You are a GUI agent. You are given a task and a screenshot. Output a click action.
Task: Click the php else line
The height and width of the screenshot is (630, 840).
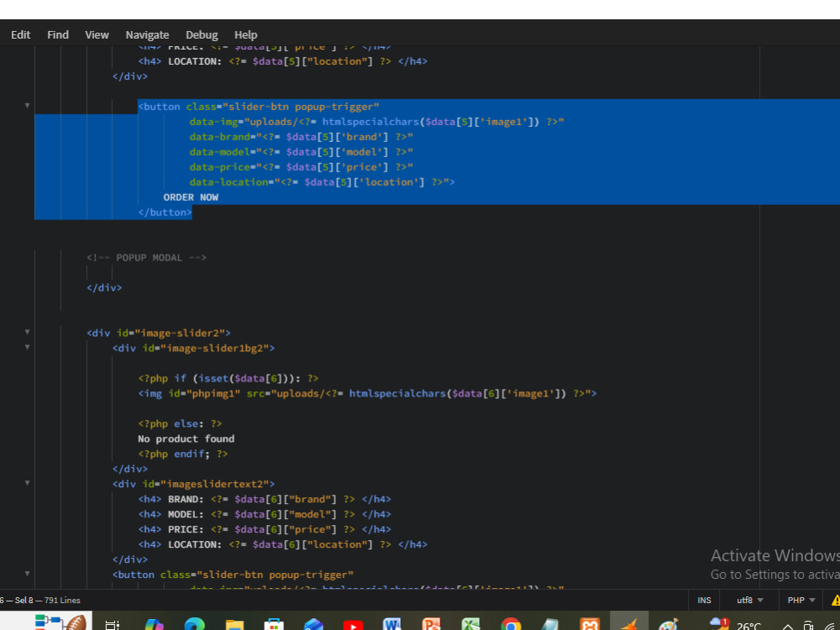coord(180,423)
